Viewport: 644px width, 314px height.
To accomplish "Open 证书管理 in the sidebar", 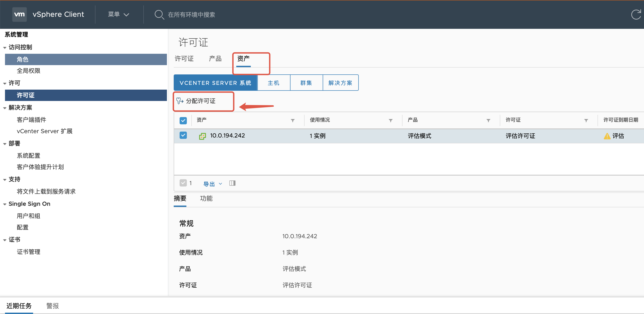I will [29, 252].
